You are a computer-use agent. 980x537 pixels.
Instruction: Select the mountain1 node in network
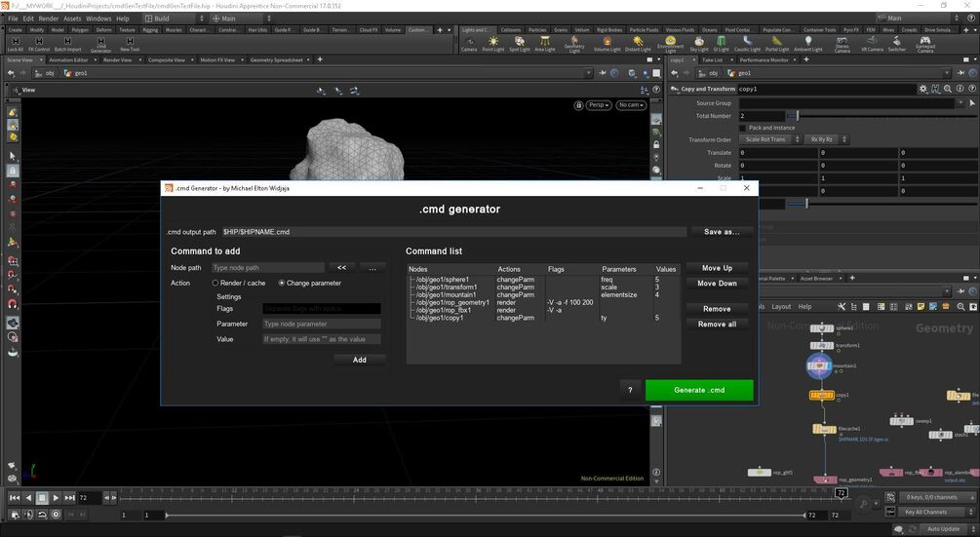click(819, 365)
